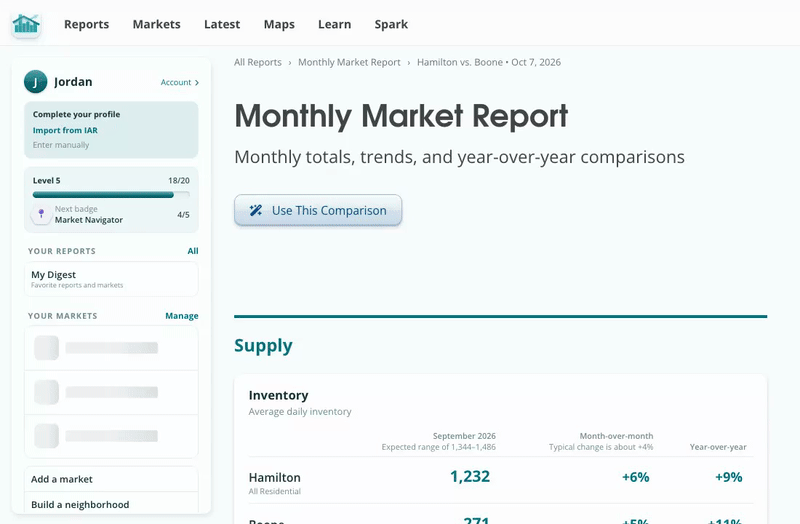Click the Use This Comparison button
This screenshot has width=800, height=524.
click(318, 210)
